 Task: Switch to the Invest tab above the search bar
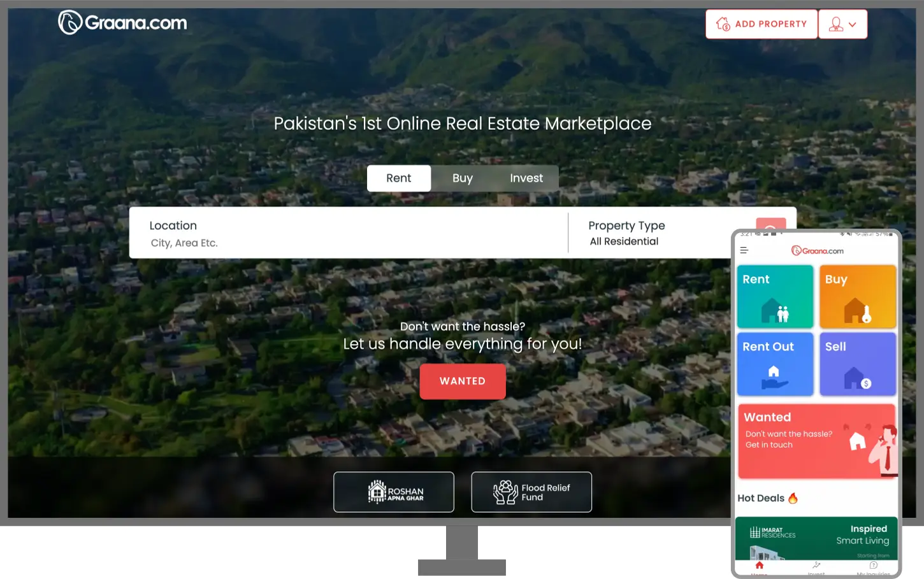[x=526, y=178]
